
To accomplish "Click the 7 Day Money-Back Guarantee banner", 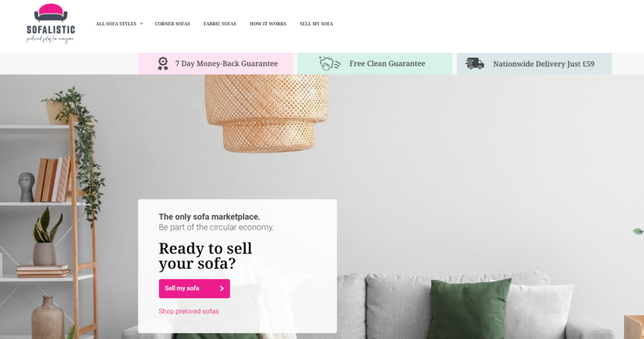I will [216, 64].
